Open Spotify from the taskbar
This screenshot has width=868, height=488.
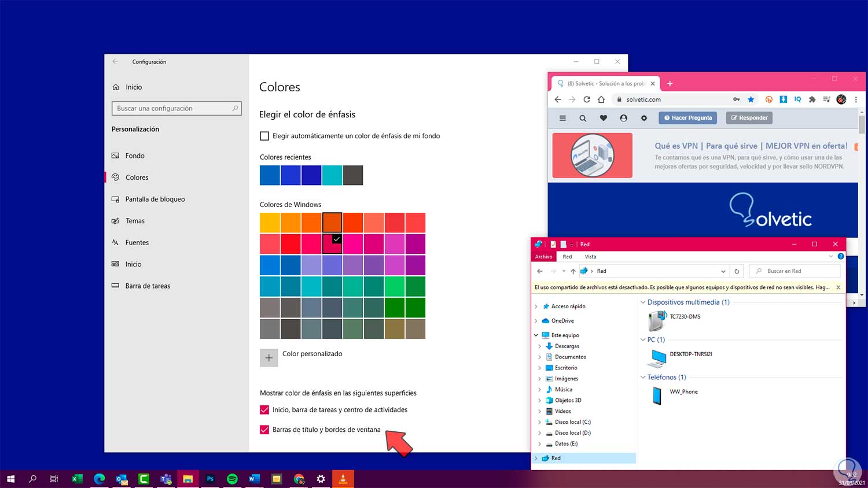232,479
